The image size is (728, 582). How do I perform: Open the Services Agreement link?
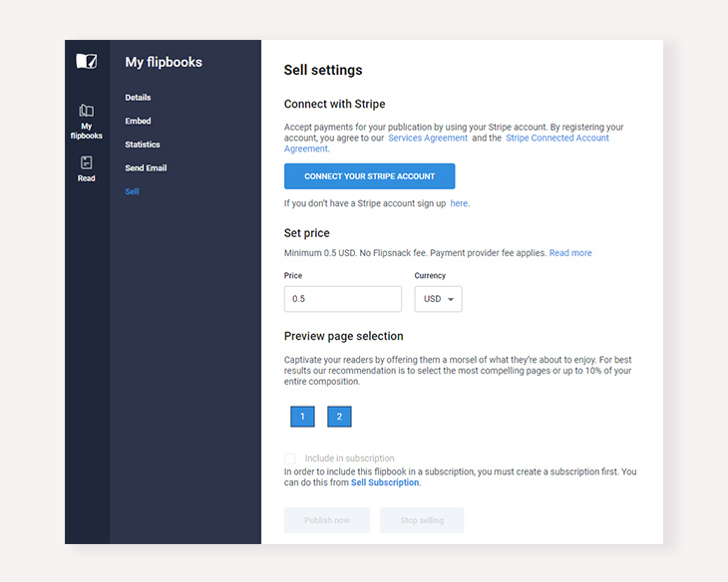[428, 138]
